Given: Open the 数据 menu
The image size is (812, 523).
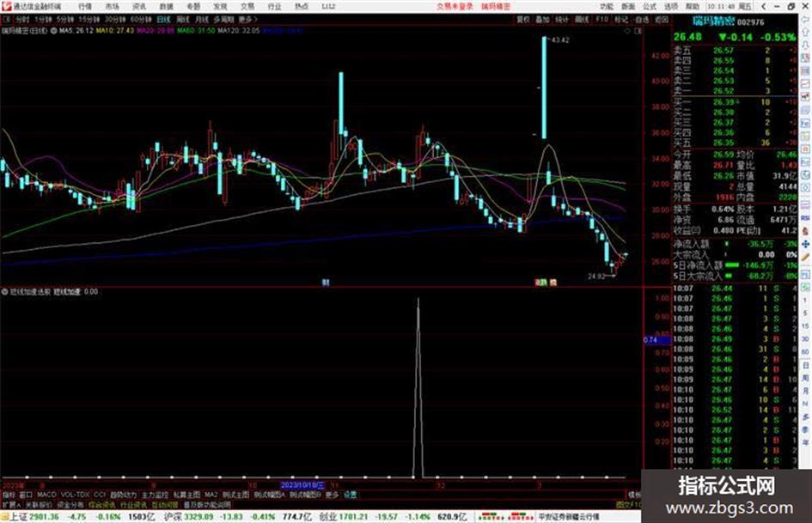Looking at the screenshot, I should coord(166,6).
